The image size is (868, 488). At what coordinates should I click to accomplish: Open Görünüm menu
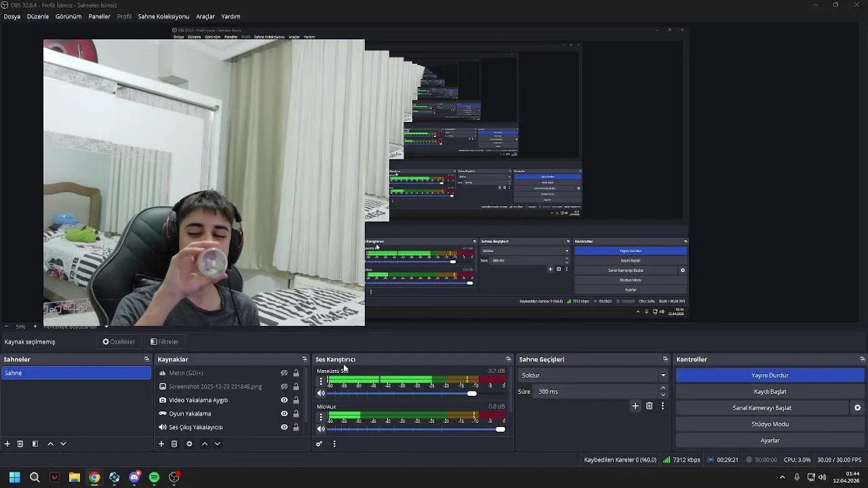click(68, 16)
